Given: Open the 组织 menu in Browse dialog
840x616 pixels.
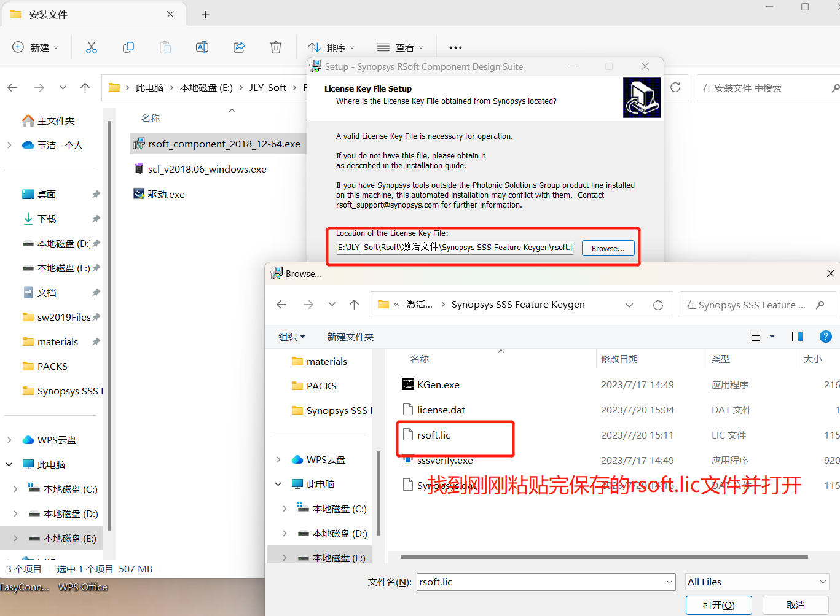Looking at the screenshot, I should (291, 337).
